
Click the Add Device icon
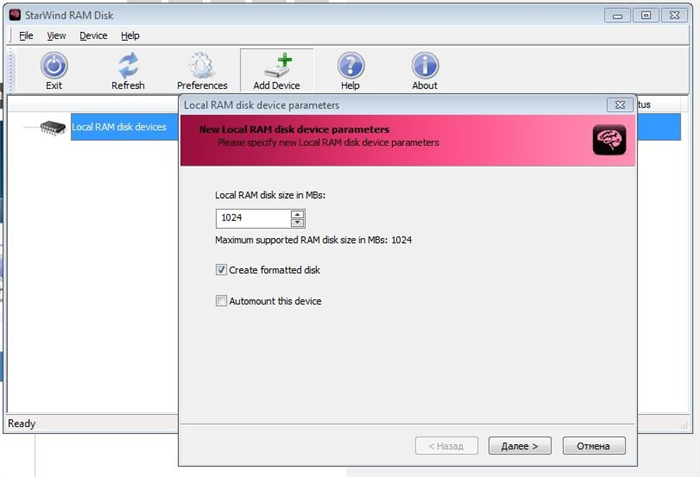coord(277,66)
